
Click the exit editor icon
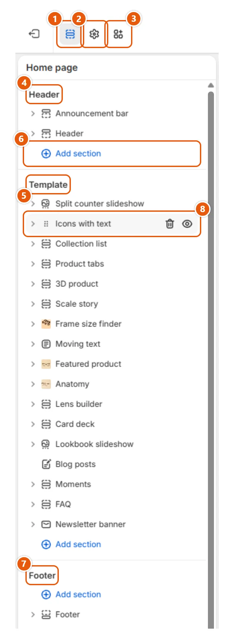tap(34, 34)
